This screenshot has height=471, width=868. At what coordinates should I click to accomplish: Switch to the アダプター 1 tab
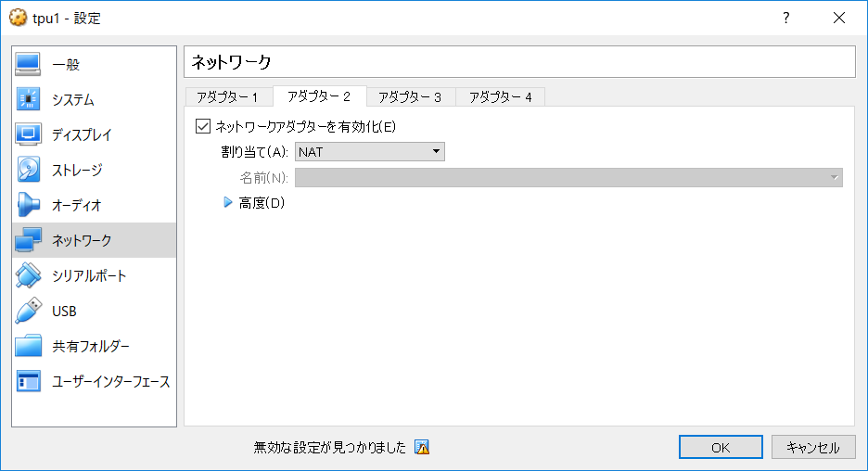(228, 97)
